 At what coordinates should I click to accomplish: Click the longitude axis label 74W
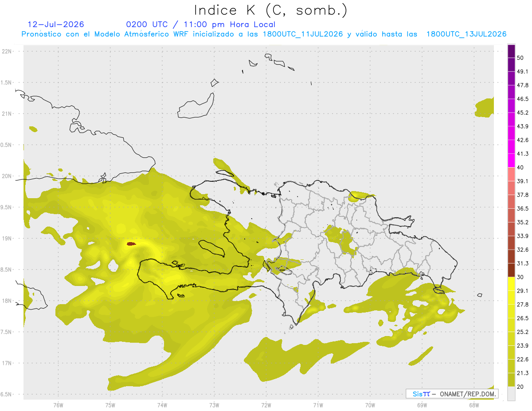162,405
